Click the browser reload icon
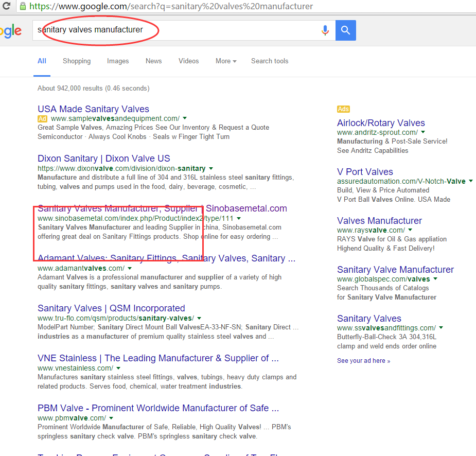 click(6, 6)
